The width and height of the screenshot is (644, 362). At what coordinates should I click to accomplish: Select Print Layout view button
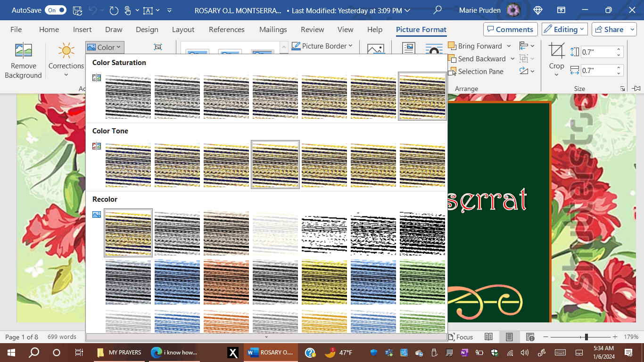tap(510, 337)
